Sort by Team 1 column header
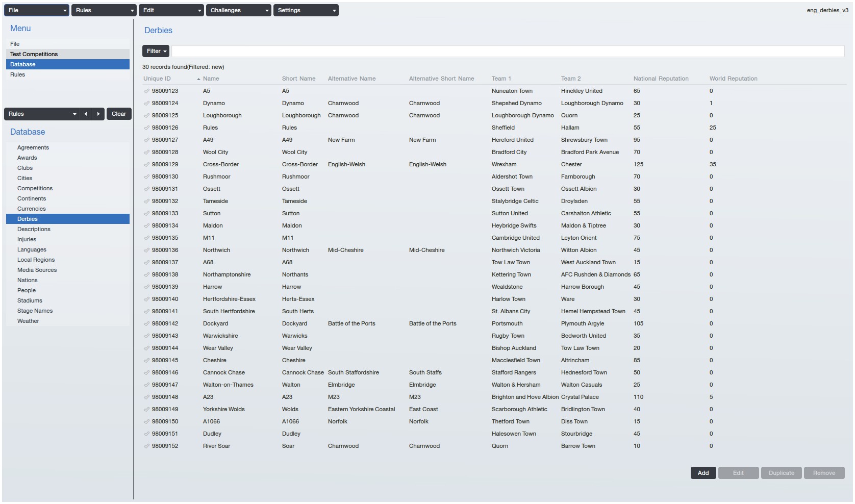Image resolution: width=855 pixels, height=504 pixels. click(x=501, y=79)
